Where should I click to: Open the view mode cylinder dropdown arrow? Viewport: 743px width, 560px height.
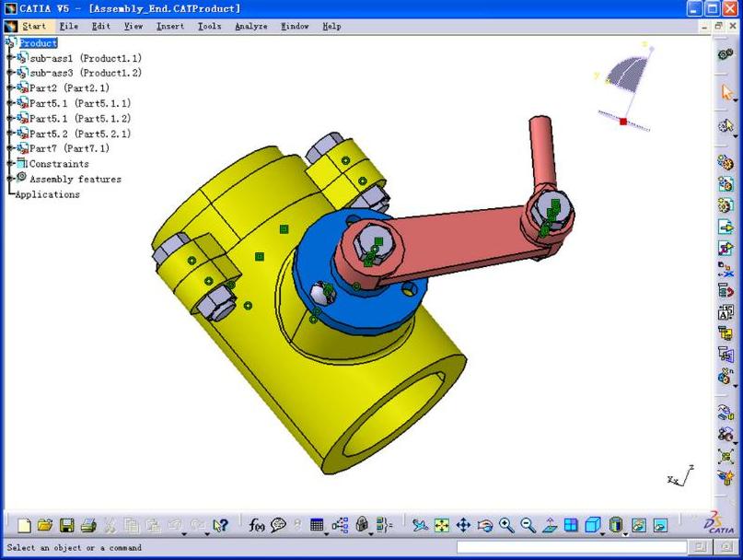(625, 534)
